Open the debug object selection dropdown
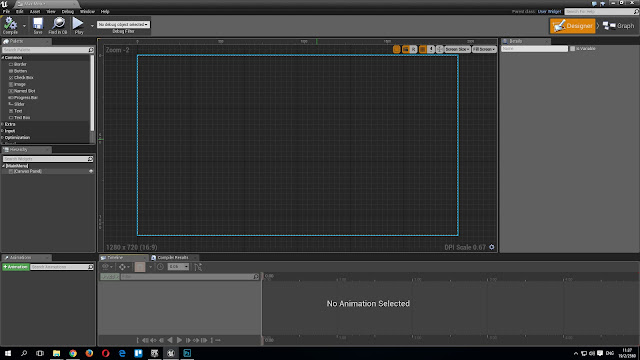640x360 pixels. click(x=123, y=24)
